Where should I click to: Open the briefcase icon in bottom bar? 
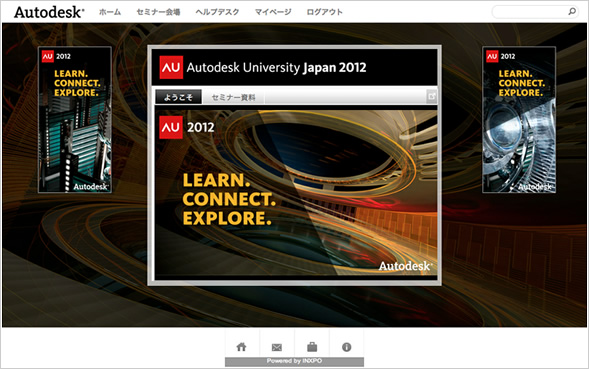[x=312, y=347]
